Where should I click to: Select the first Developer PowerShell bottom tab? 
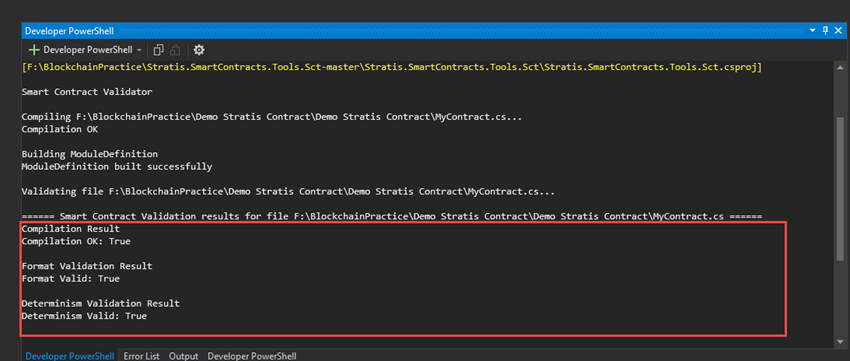coord(70,356)
